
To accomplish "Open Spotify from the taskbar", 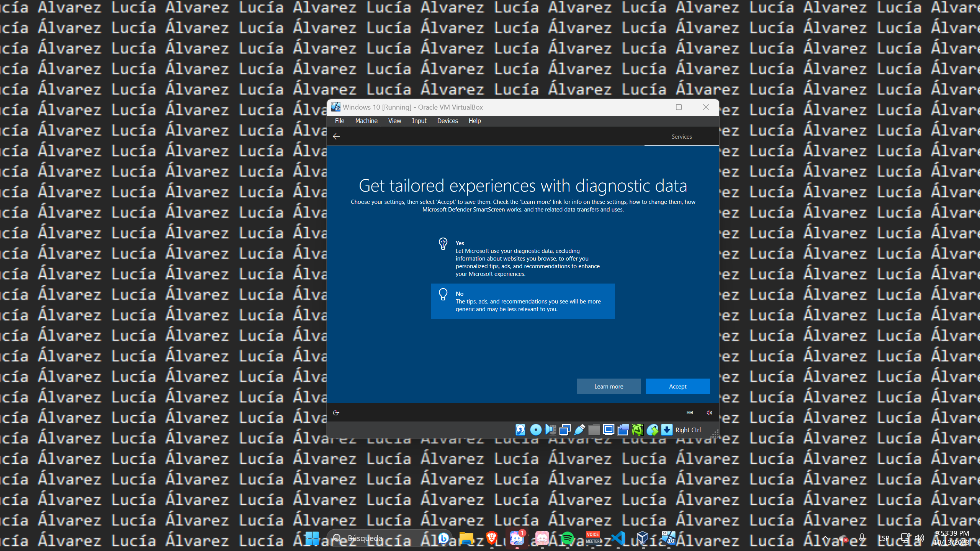I will coord(568,538).
